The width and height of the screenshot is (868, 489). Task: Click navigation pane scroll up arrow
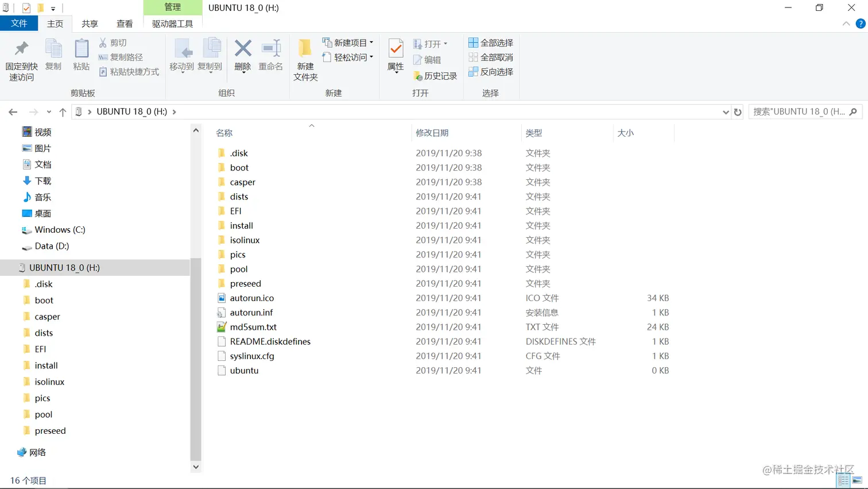196,130
